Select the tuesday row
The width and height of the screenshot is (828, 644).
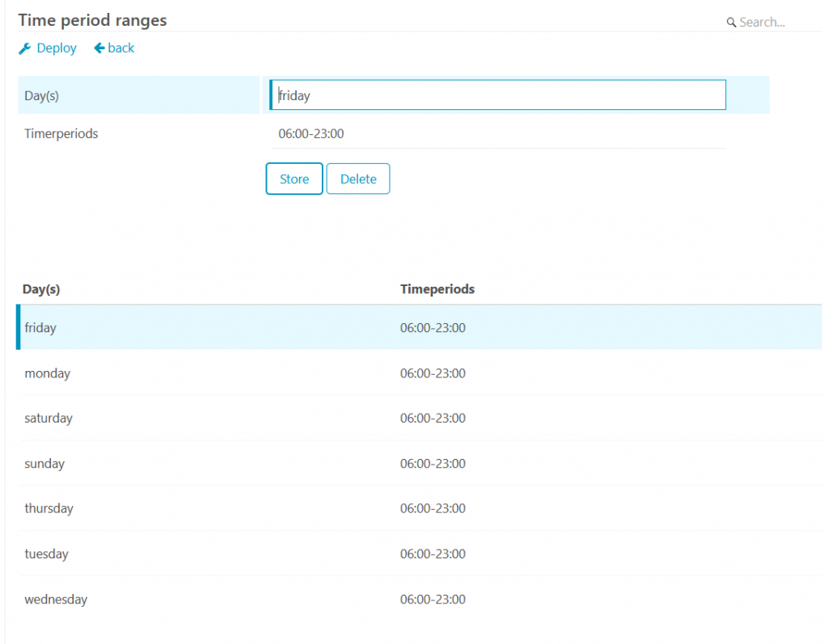coord(420,554)
